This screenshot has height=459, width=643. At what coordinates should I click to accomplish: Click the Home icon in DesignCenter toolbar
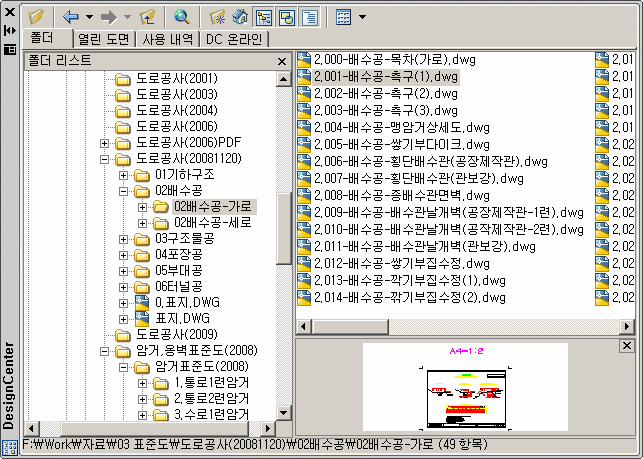(x=240, y=17)
